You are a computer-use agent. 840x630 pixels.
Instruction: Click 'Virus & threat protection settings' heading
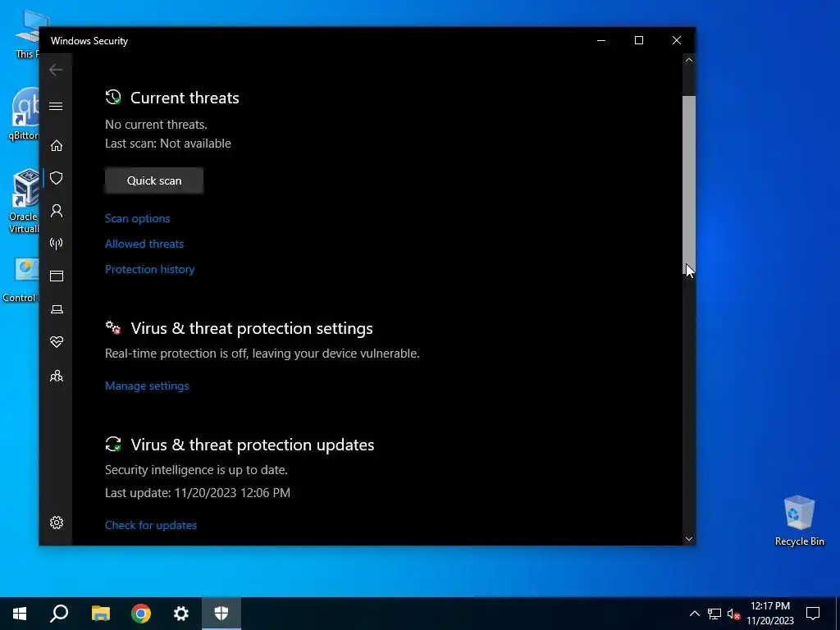(252, 328)
